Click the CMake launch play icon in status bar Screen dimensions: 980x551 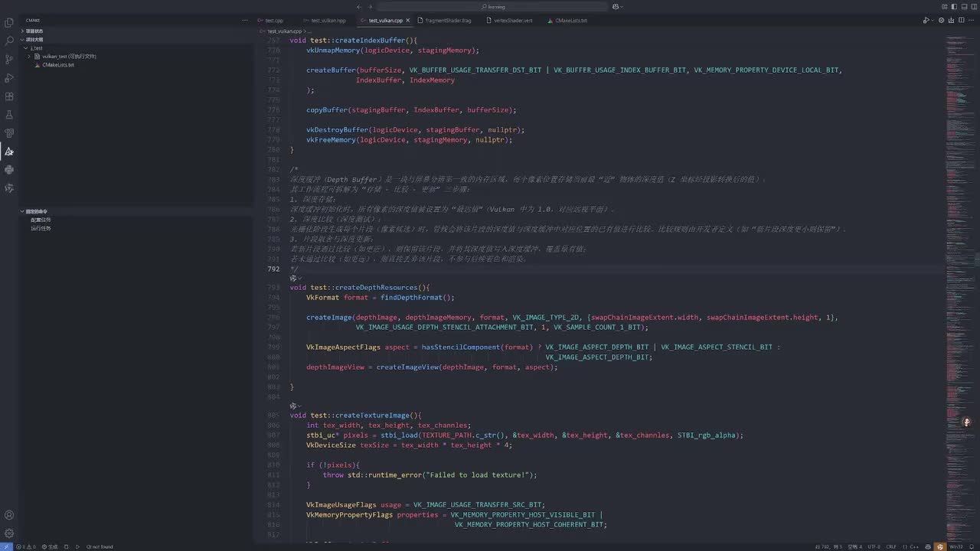click(77, 546)
